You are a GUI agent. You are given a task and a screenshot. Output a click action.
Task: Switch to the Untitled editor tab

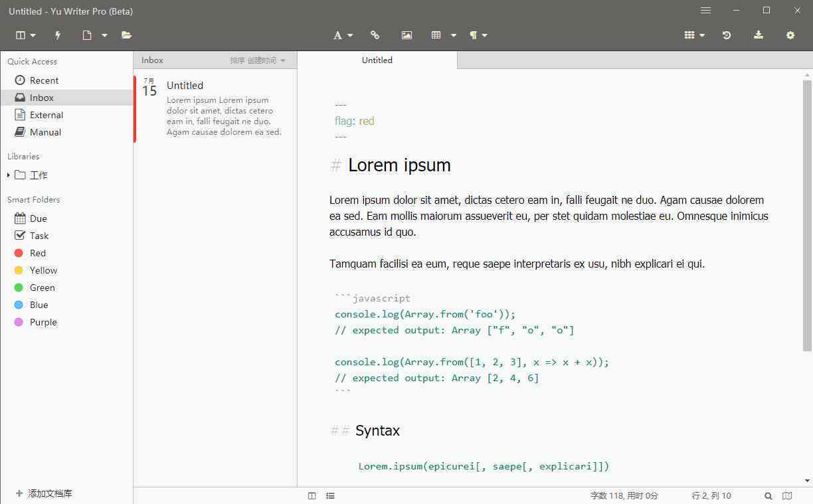(x=377, y=60)
